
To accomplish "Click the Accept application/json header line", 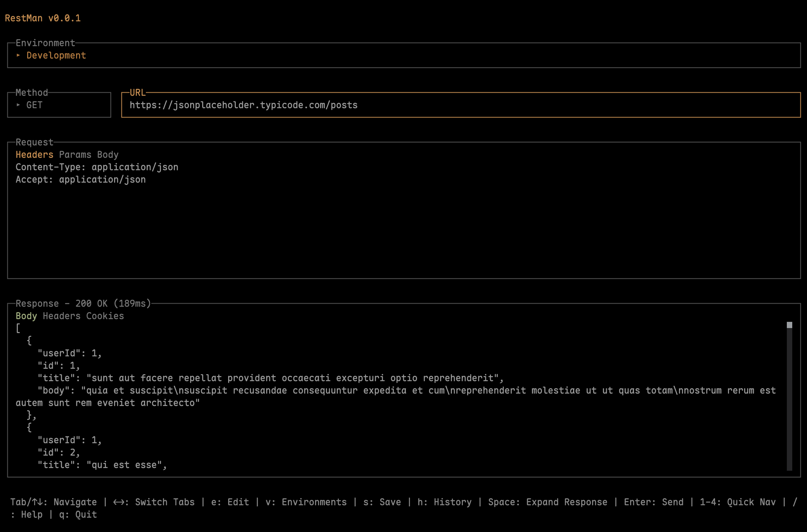I will tap(81, 179).
